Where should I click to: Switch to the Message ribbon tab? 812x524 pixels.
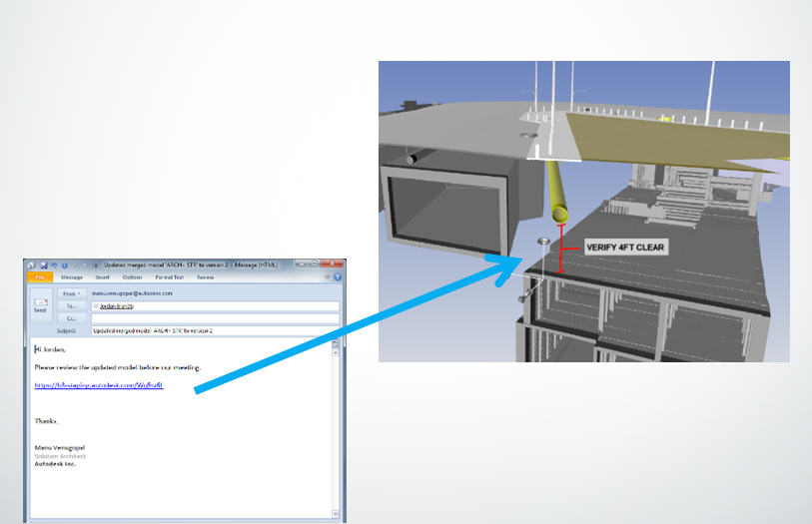(72, 276)
